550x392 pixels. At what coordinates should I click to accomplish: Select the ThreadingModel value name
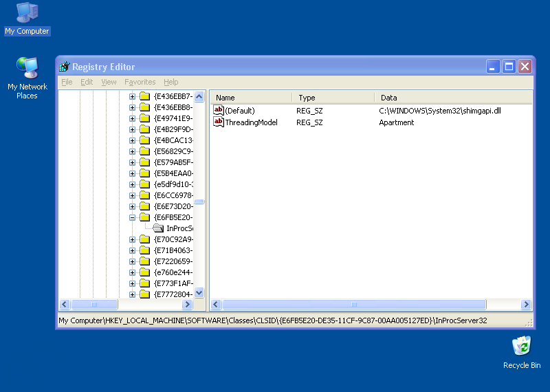[x=251, y=122]
